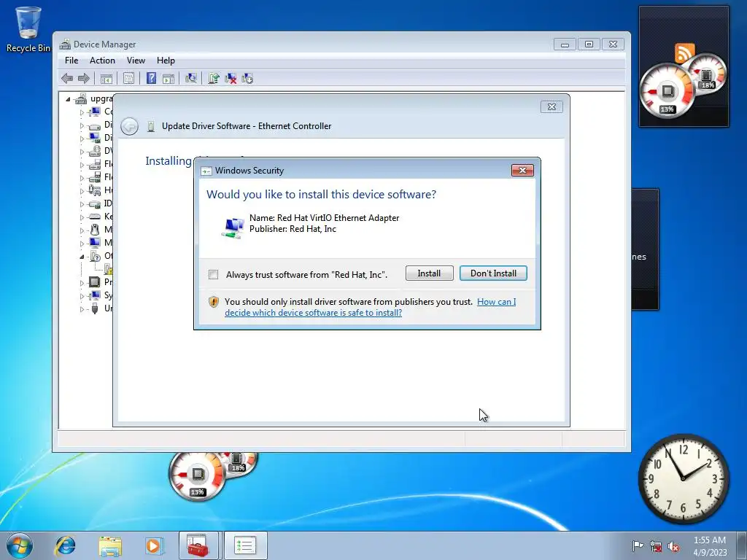Image resolution: width=747 pixels, height=560 pixels.
Task: Select the root computer node icon in tree
Action: click(x=82, y=98)
